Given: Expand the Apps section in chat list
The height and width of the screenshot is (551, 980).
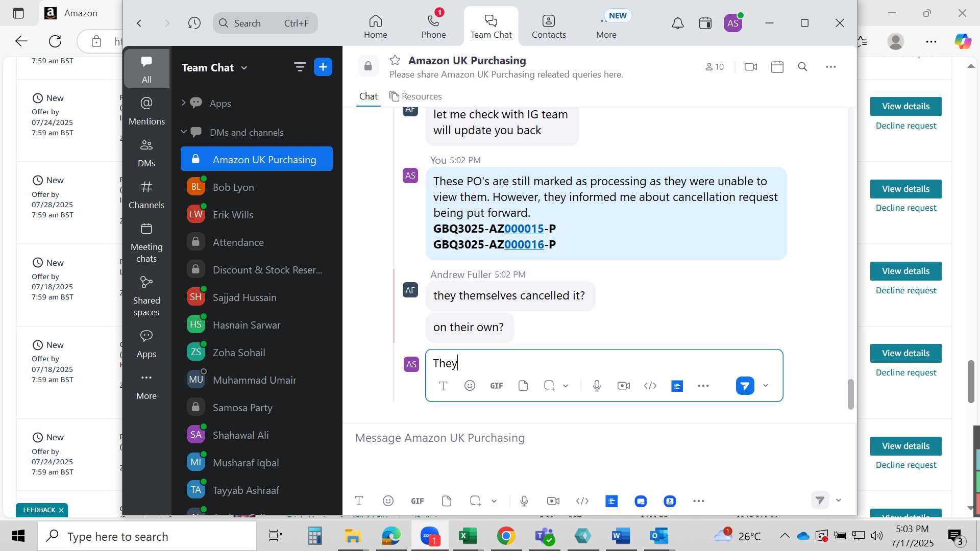Looking at the screenshot, I should click(x=183, y=103).
